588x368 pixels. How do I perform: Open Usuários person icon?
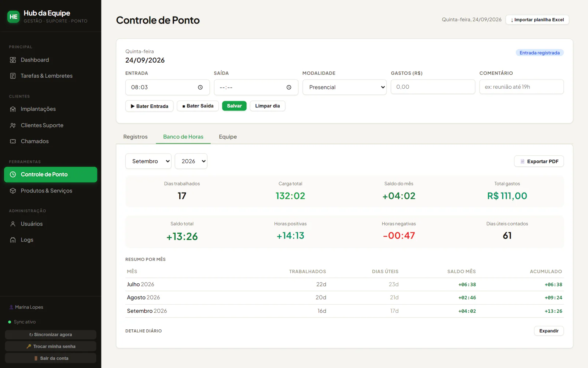pos(13,224)
